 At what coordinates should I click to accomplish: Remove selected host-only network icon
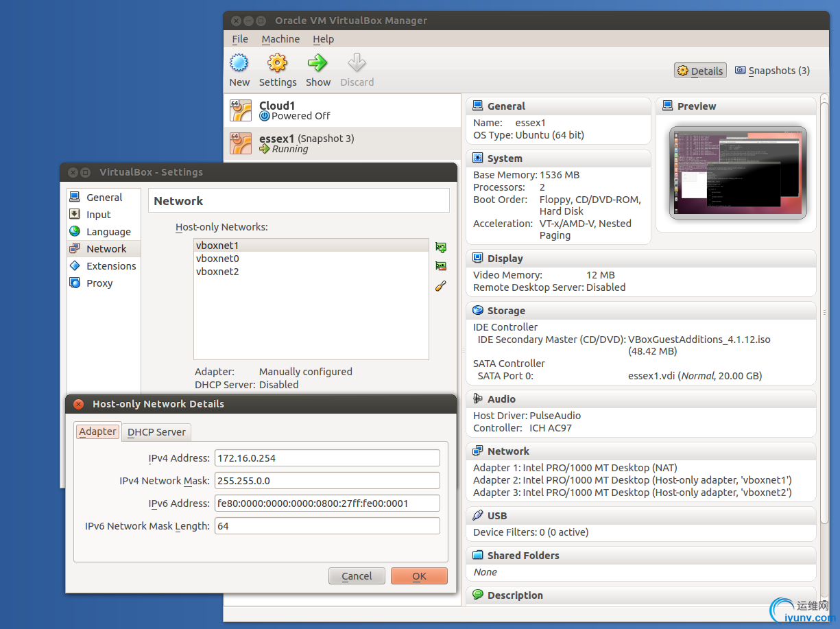click(x=441, y=266)
